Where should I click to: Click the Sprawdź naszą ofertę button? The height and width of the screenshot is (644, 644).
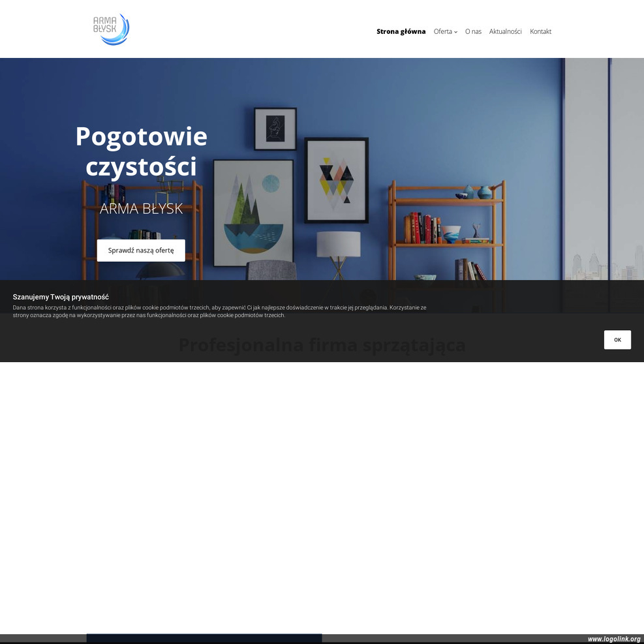click(141, 251)
